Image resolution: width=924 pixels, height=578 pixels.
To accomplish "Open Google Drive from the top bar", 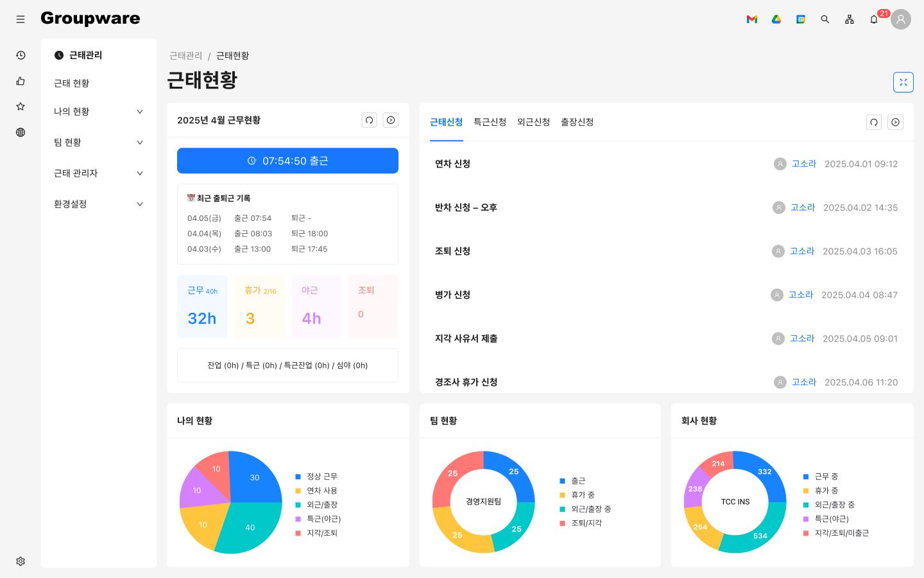I will (x=776, y=19).
